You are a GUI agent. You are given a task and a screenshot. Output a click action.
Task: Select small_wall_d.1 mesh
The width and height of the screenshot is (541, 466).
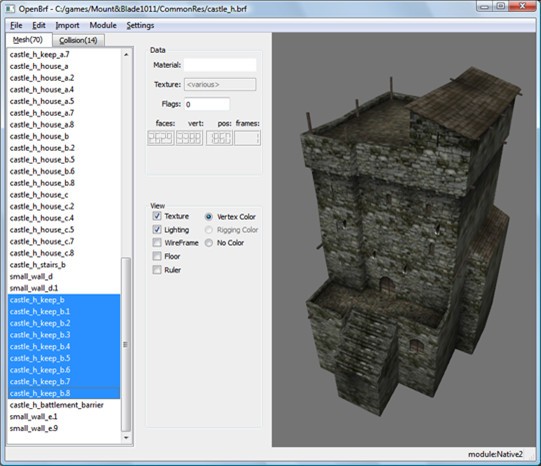pyautogui.click(x=64, y=288)
